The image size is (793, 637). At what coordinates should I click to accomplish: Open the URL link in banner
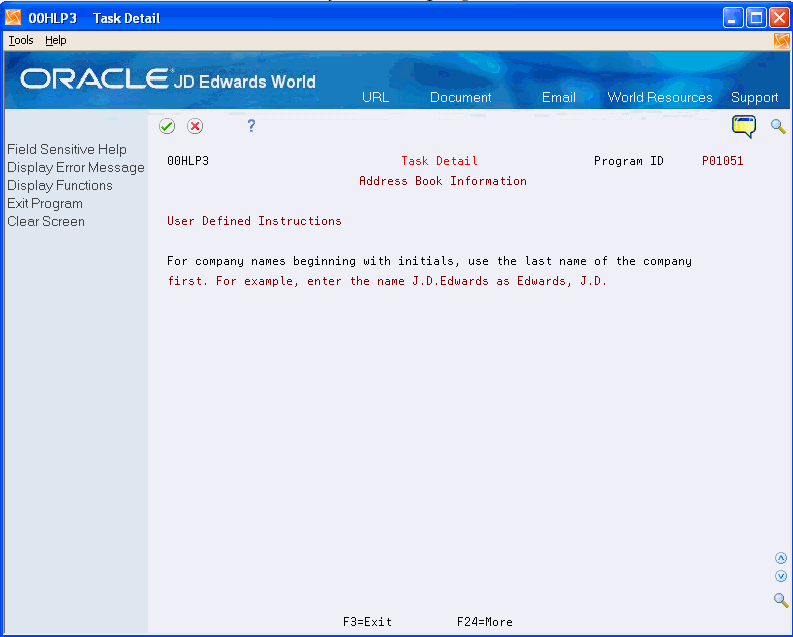coord(375,97)
